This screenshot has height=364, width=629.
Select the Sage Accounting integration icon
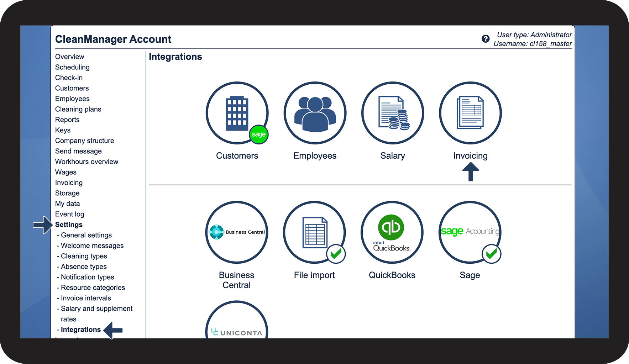coord(470,232)
